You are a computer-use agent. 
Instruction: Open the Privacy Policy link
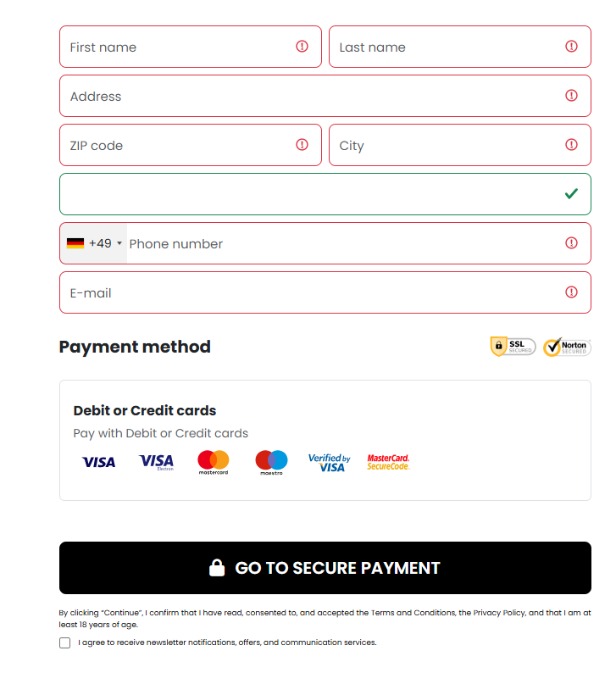[499, 612]
